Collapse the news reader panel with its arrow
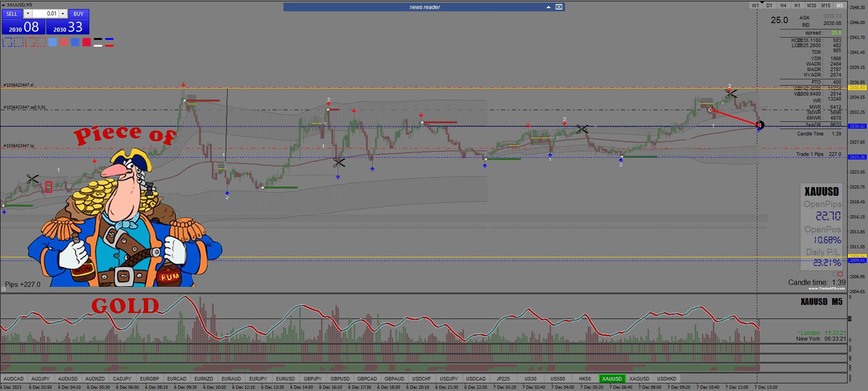This screenshot has width=868, height=391. pyautogui.click(x=548, y=7)
